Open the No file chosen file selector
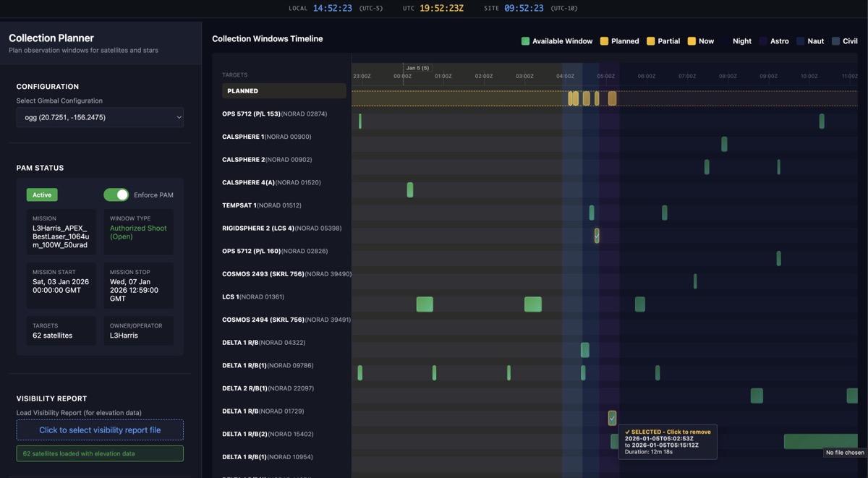Screen dimensions: 868x478 [x=846, y=452]
